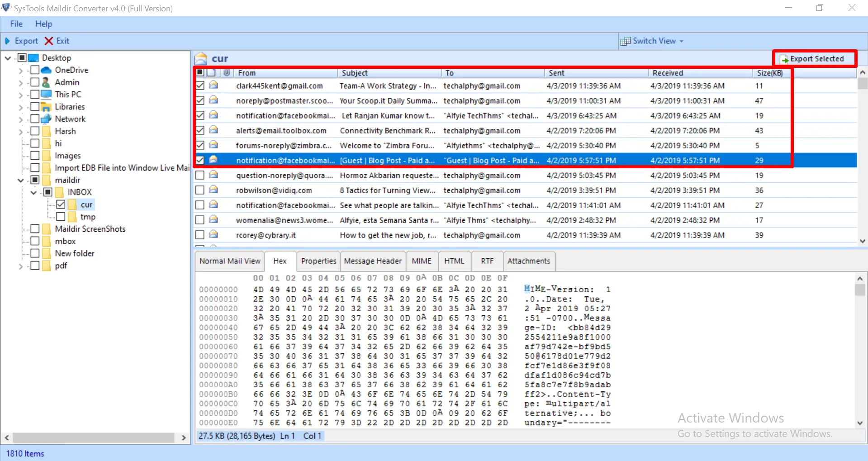
Task: Click the hex view scroll down arrow
Action: pos(860,423)
